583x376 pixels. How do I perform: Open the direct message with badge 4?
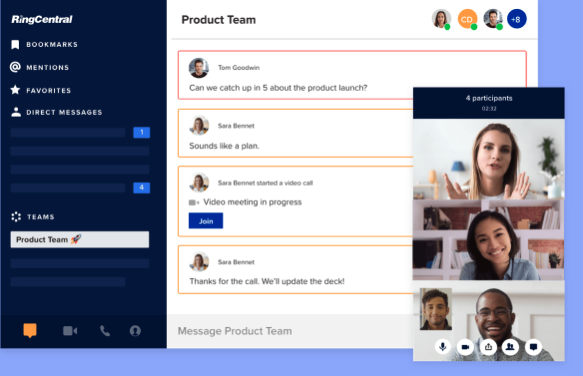80,187
